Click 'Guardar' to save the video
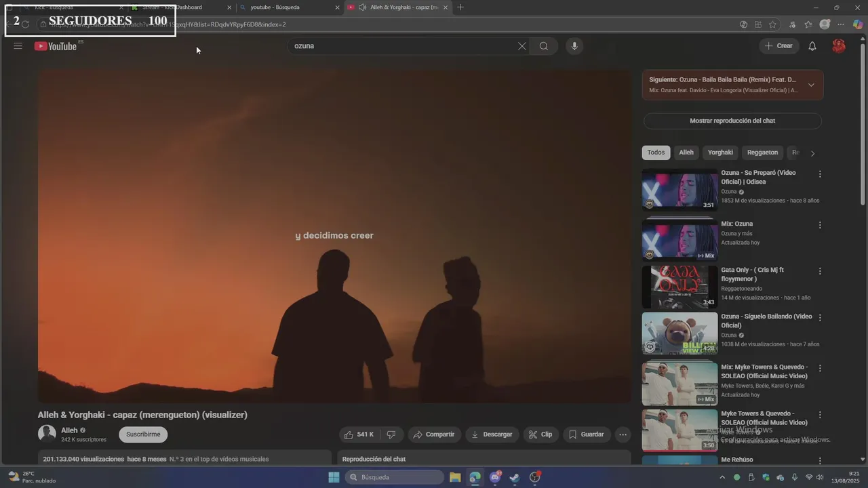 (587, 434)
